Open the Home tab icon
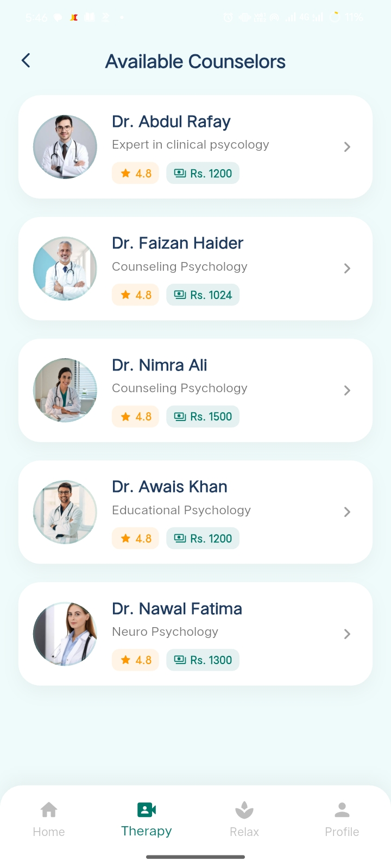Image resolution: width=391 pixels, height=868 pixels. click(49, 810)
